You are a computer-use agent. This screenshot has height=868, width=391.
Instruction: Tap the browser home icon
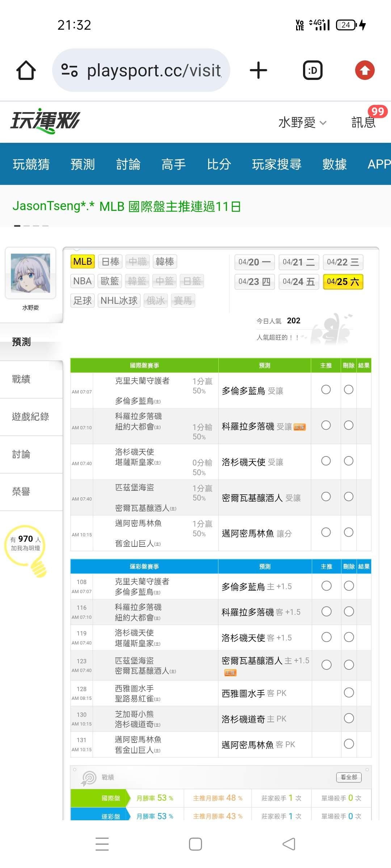point(26,70)
